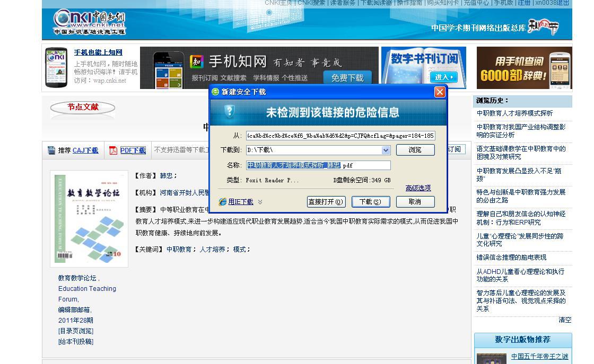Click 清空 to clear browsing history
The width and height of the screenshot is (594, 364).
[565, 319]
